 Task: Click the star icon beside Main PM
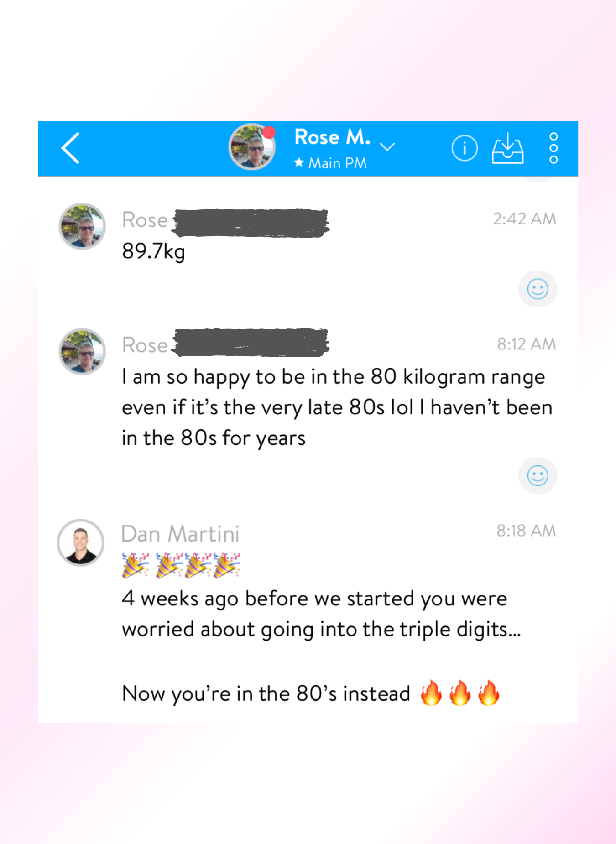[299, 162]
